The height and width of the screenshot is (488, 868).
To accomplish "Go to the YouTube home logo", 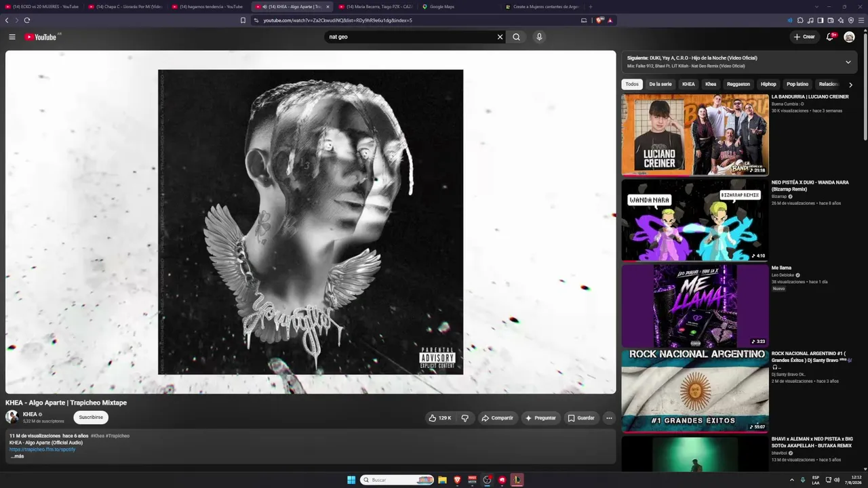I will (x=42, y=37).
